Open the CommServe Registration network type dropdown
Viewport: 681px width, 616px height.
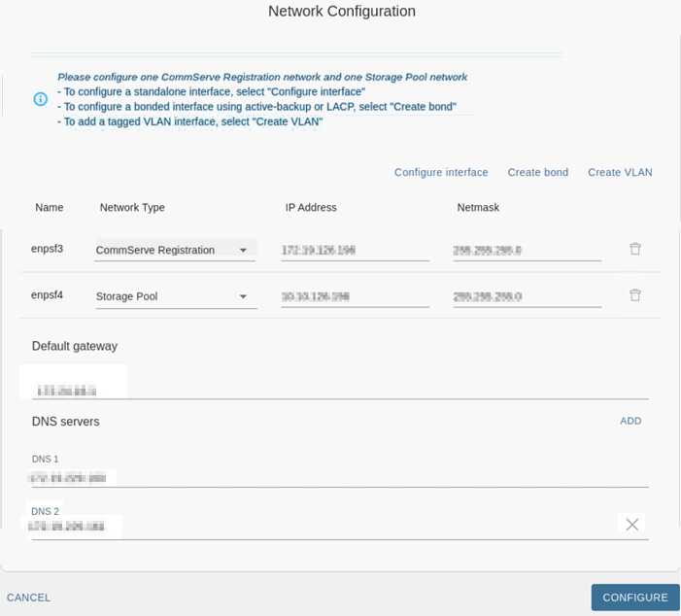click(x=175, y=250)
